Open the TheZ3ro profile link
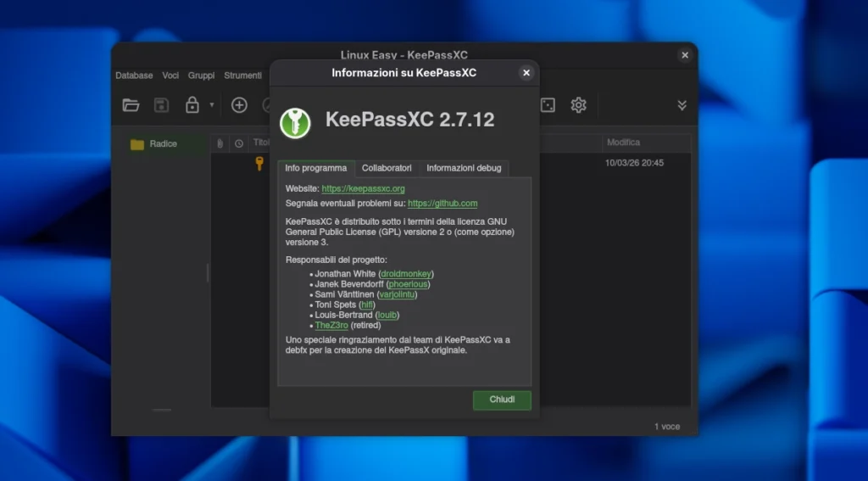This screenshot has width=868, height=481. [331, 325]
